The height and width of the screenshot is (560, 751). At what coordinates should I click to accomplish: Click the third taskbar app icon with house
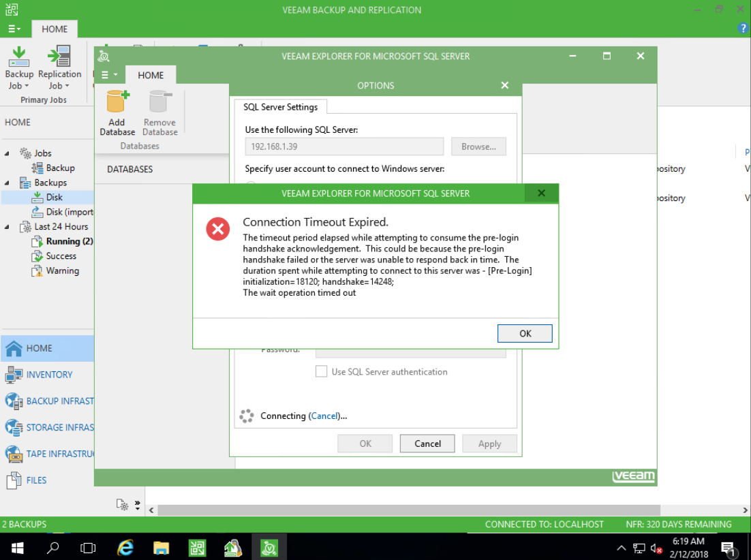[x=233, y=547]
